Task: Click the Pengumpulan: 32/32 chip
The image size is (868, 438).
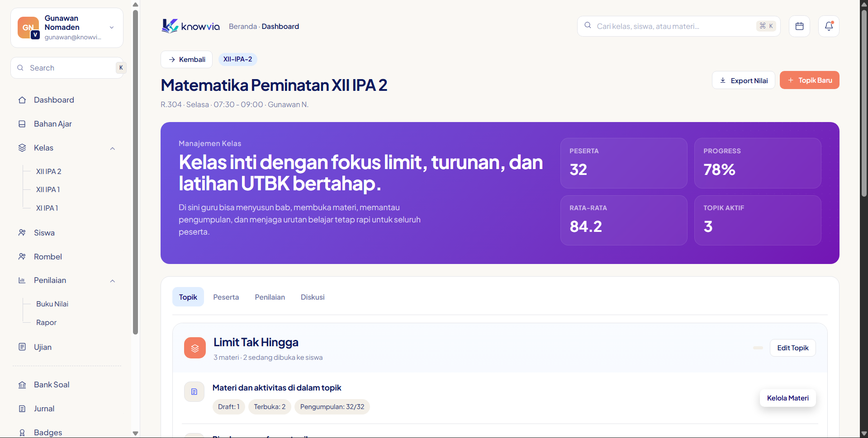Action: tap(332, 407)
